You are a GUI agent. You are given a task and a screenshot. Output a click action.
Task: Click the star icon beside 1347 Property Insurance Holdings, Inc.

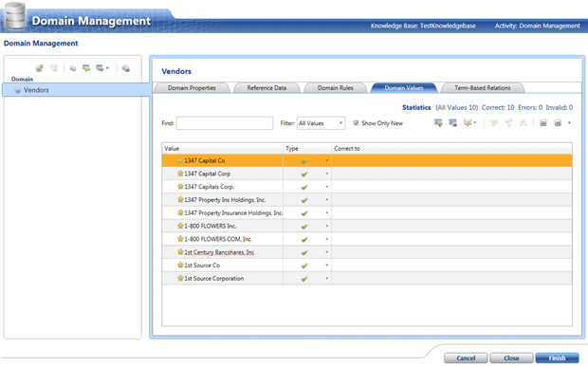180,212
